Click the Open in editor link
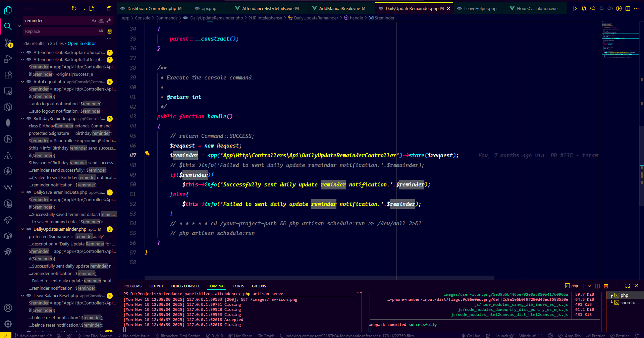The height and width of the screenshot is (338, 644). tap(82, 44)
